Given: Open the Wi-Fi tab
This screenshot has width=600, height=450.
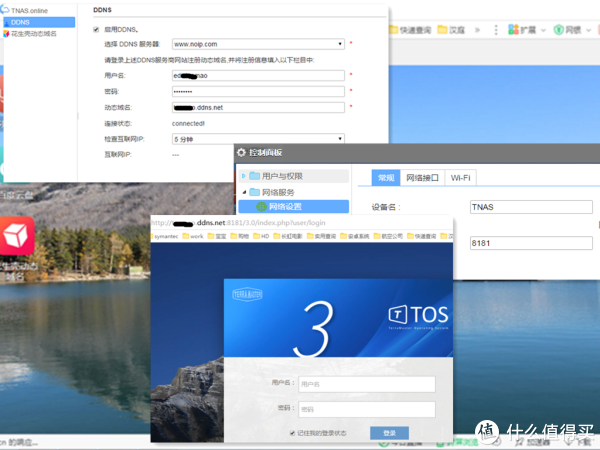Looking at the screenshot, I should (x=461, y=177).
